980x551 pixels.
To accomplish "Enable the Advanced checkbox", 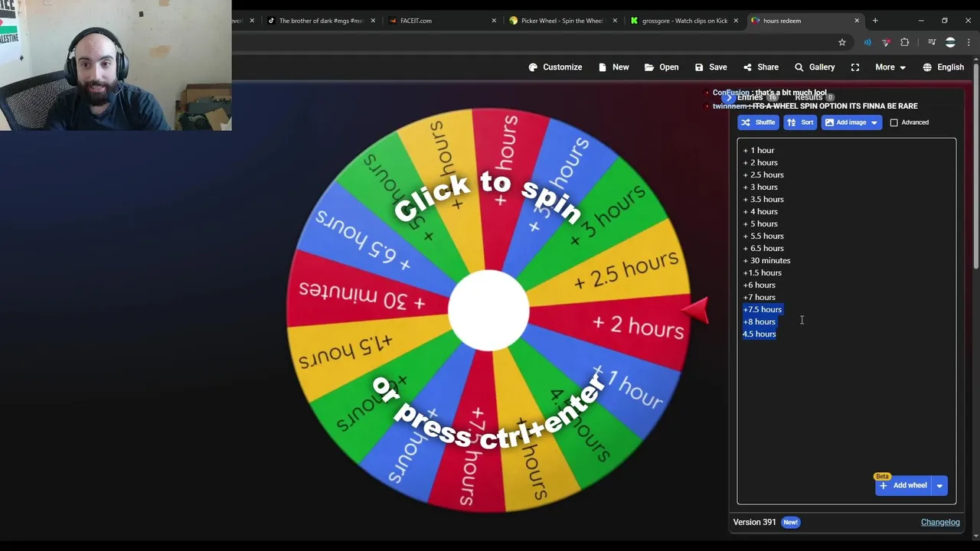I will point(893,122).
